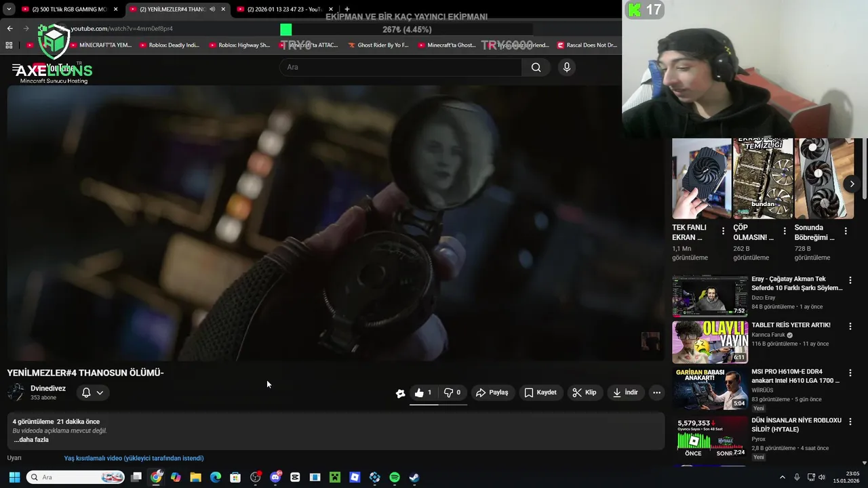868x488 pixels.
Task: Click in the YouTube Ara search field
Action: point(400,67)
